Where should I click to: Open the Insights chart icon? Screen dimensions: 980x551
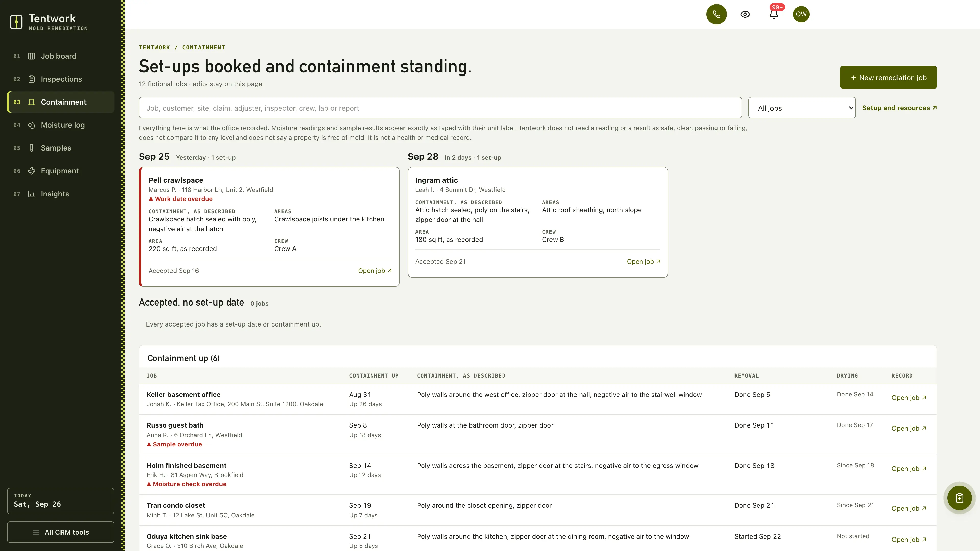point(32,194)
